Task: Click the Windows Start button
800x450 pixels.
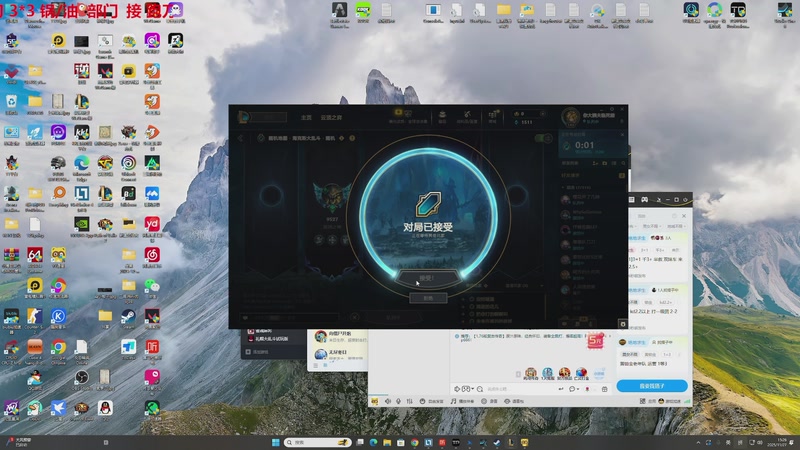Action: pyautogui.click(x=276, y=442)
